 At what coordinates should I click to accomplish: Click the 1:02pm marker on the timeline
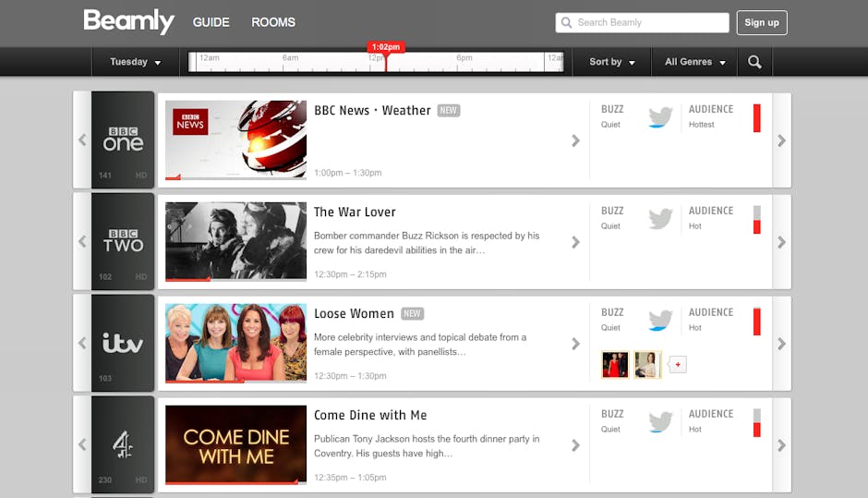click(384, 47)
